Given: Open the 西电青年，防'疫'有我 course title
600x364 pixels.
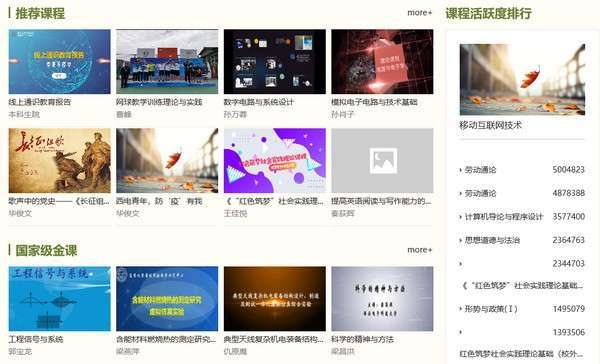Looking at the screenshot, I should pos(159,201).
